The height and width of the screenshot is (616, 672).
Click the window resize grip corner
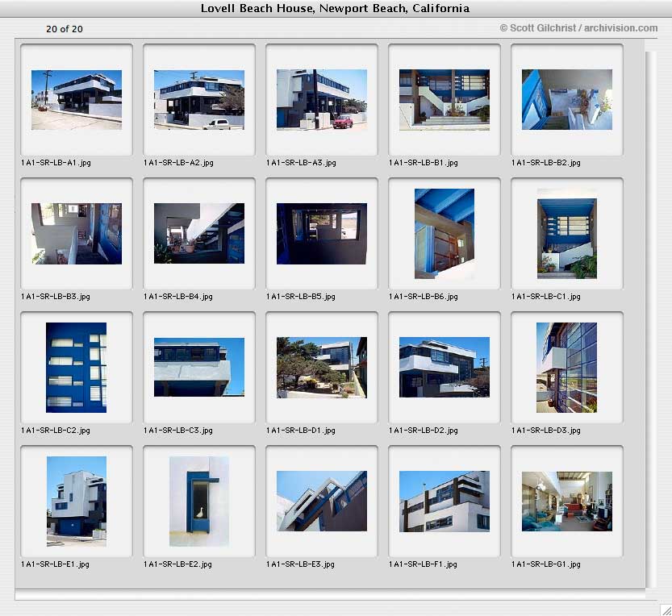pyautogui.click(x=666, y=610)
